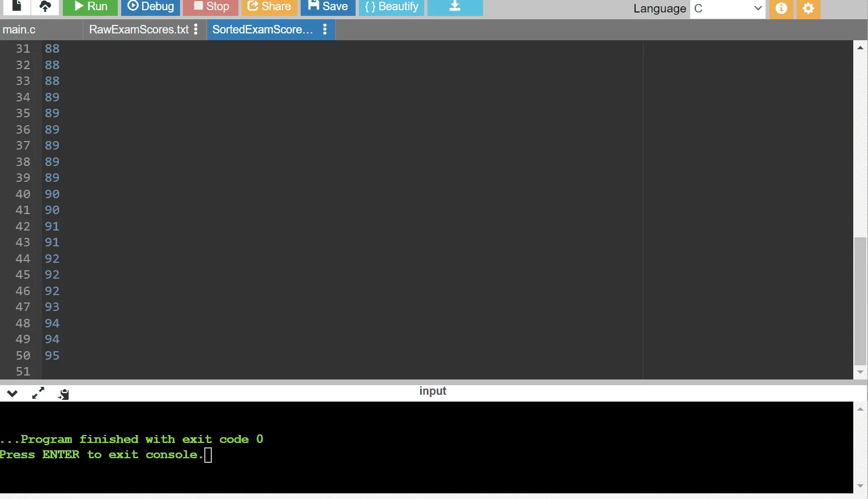
Task: Switch to the main.c tab
Action: point(19,29)
